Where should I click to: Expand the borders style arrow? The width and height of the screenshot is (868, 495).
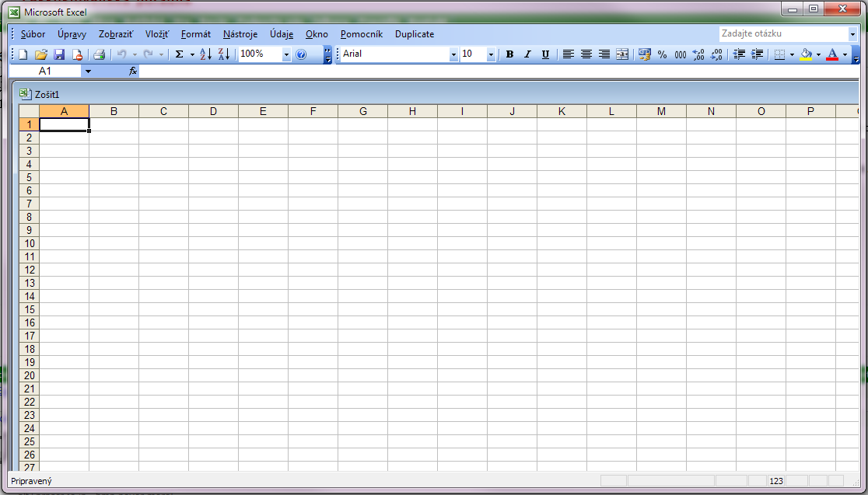point(792,54)
